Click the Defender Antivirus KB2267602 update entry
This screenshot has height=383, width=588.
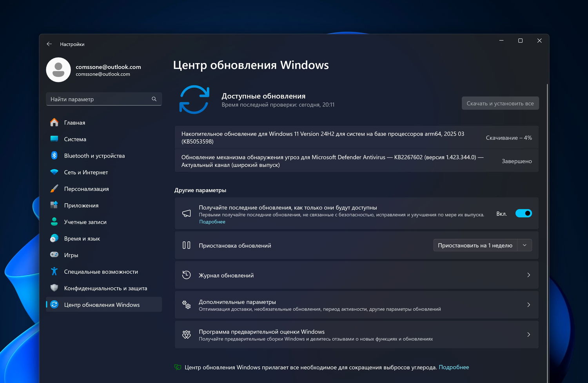pyautogui.click(x=357, y=161)
